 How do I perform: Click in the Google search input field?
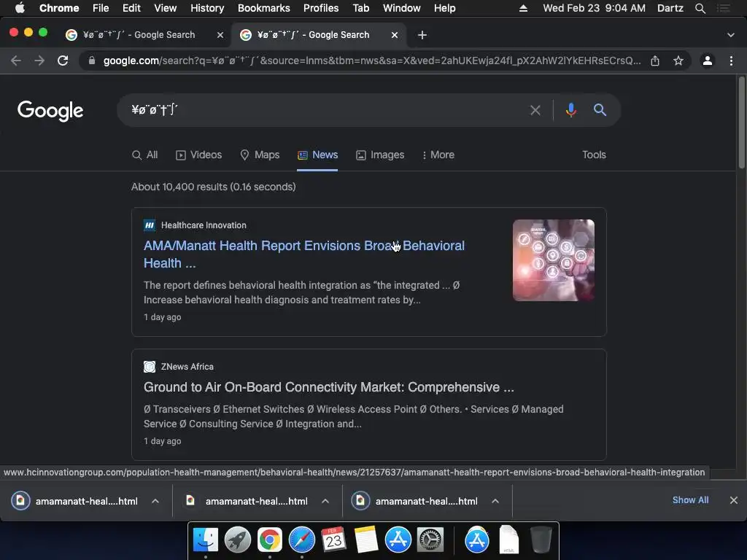point(324,110)
